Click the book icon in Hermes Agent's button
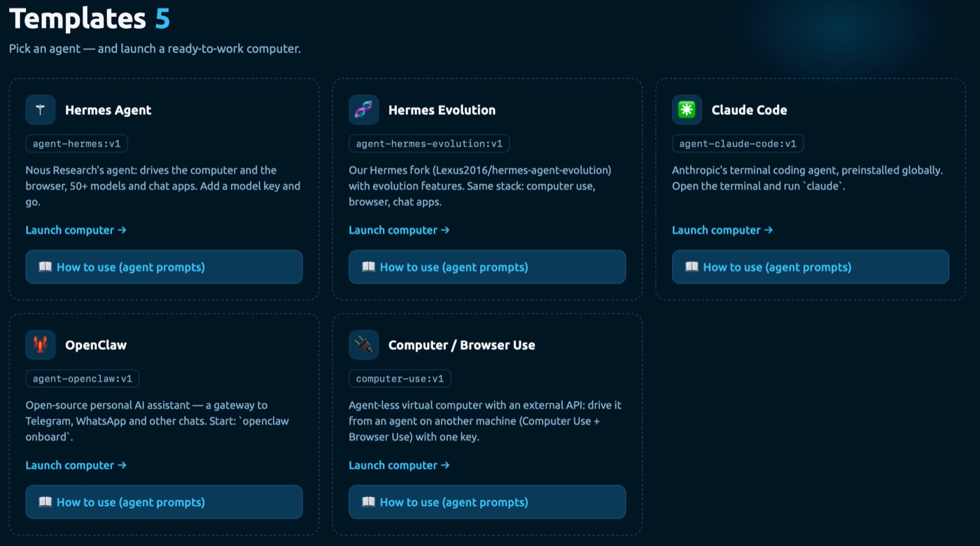 click(x=45, y=267)
